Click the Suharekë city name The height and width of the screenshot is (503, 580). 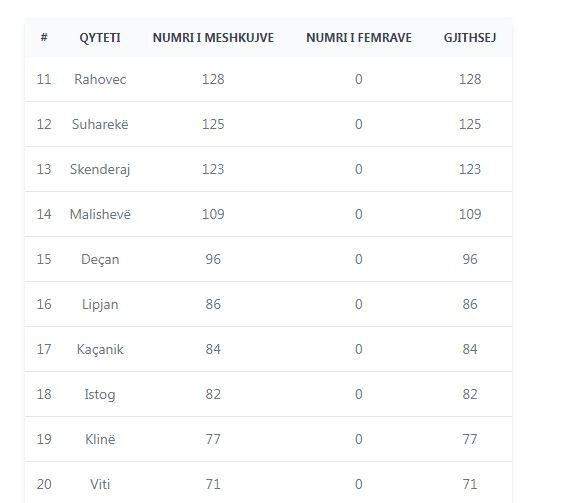pyautogui.click(x=100, y=124)
